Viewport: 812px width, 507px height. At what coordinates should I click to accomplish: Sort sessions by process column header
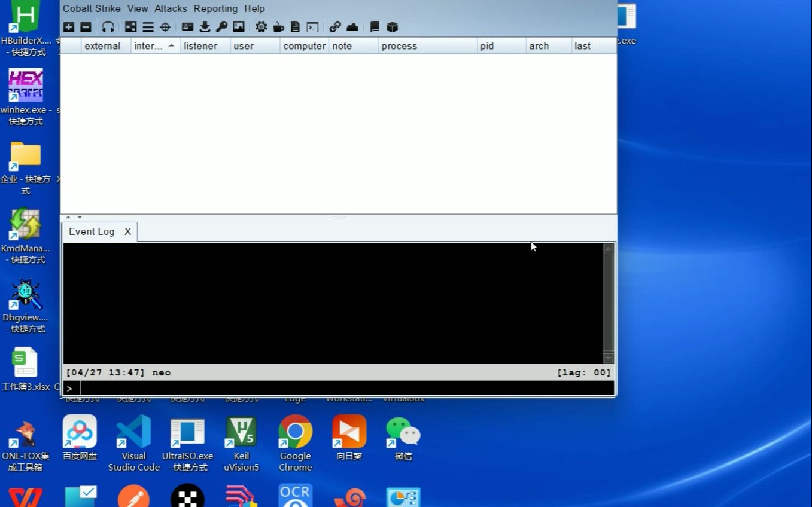click(x=428, y=46)
